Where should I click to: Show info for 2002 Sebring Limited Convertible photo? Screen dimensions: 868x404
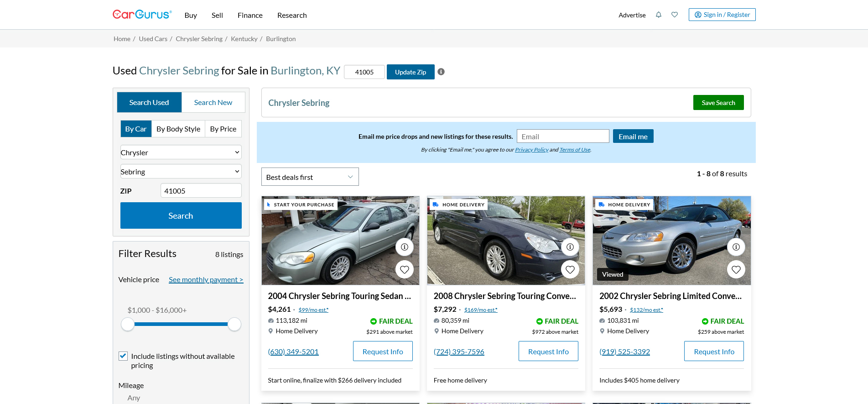coord(736,247)
